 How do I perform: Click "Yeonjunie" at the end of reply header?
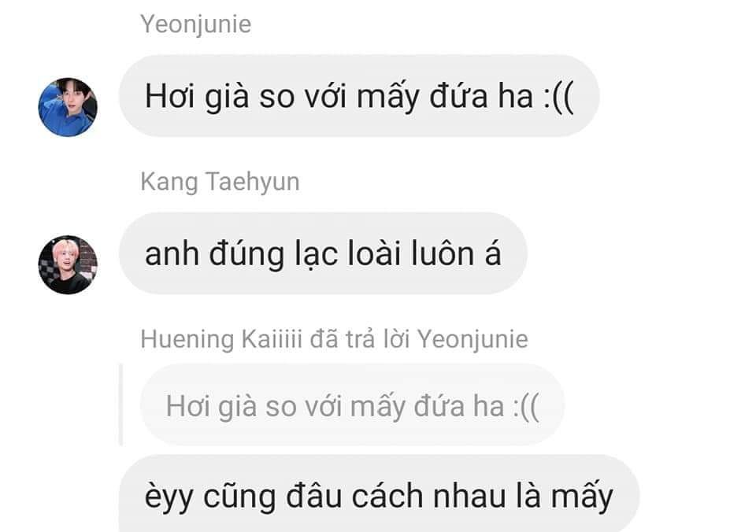pyautogui.click(x=472, y=339)
